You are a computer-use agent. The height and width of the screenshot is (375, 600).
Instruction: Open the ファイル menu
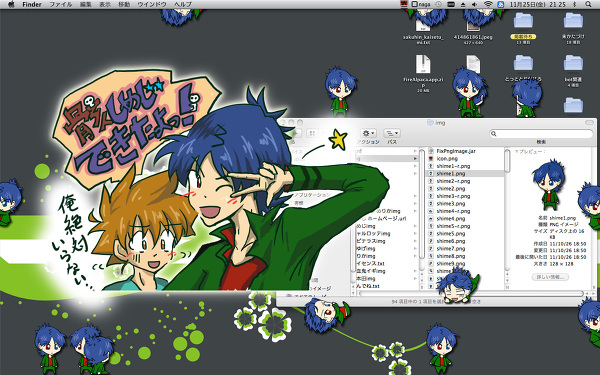point(60,4)
